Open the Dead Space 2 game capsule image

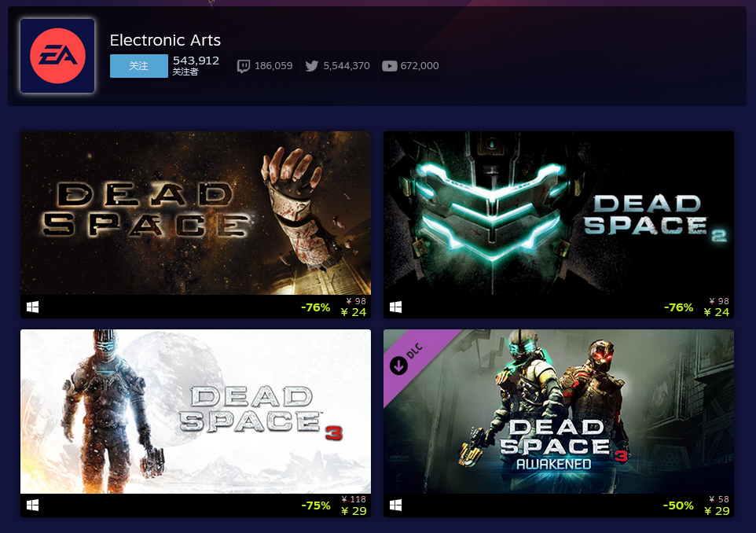click(559, 213)
